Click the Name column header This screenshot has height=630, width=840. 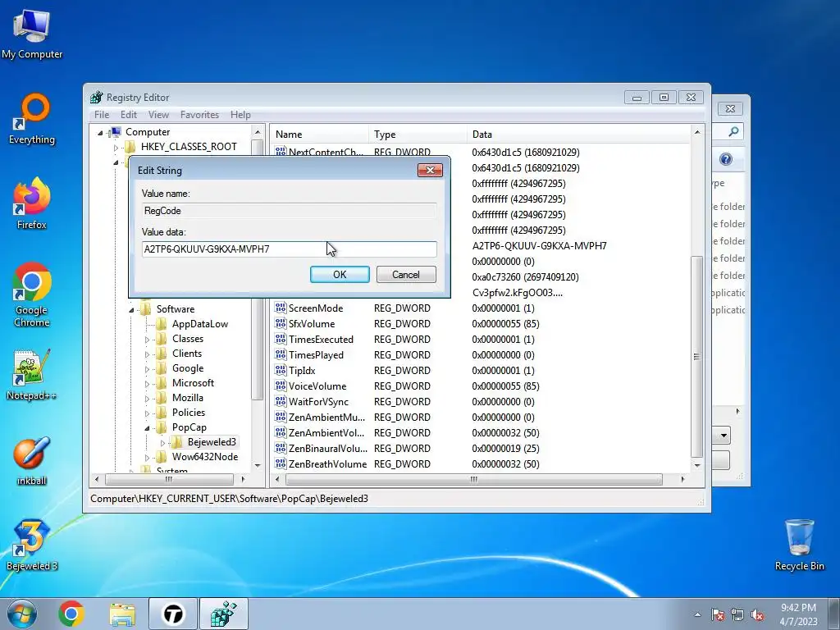coord(319,135)
